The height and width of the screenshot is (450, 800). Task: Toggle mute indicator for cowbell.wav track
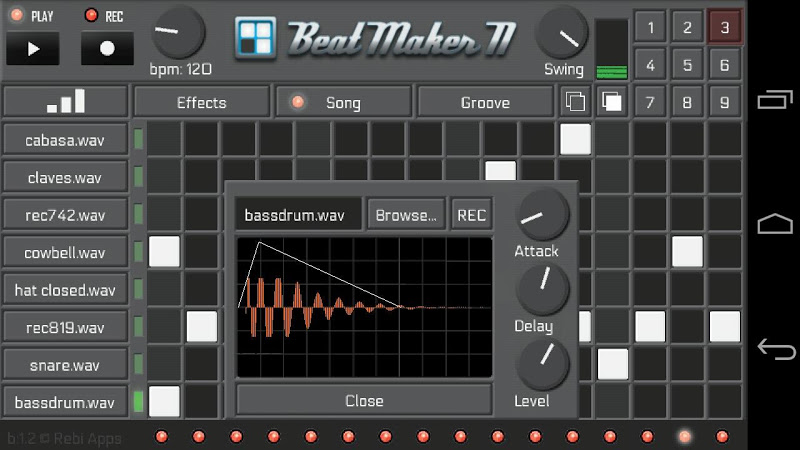pyautogui.click(x=138, y=252)
